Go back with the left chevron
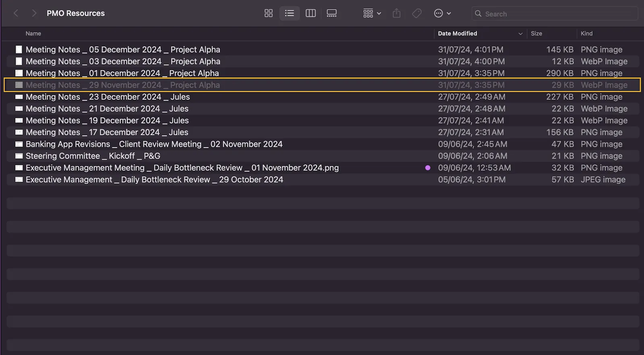 (16, 13)
